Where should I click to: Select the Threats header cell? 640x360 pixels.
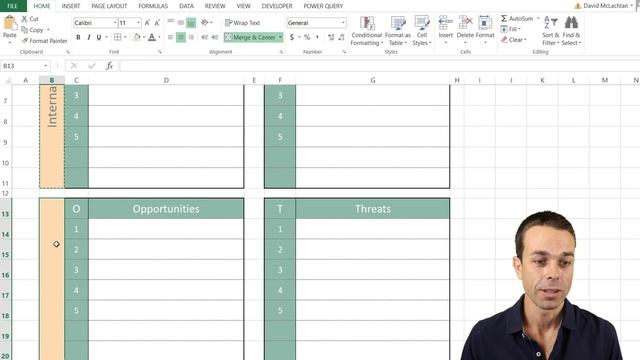tap(373, 209)
